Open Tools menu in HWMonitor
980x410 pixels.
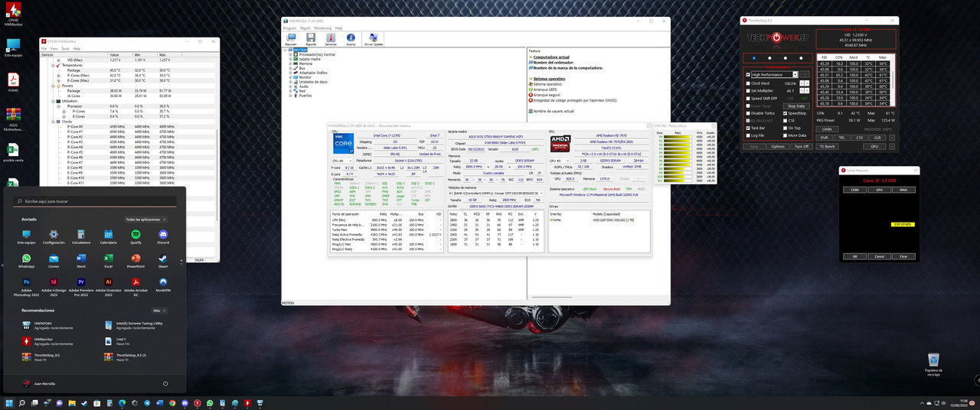pyautogui.click(x=65, y=48)
